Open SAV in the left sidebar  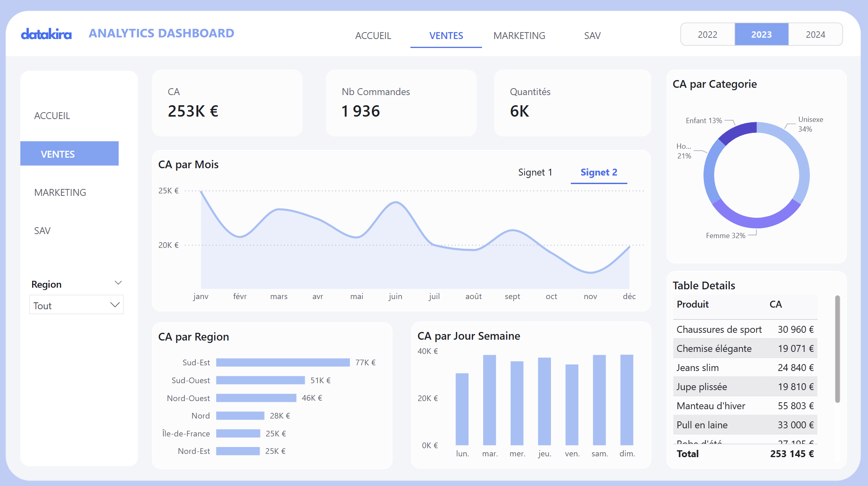click(42, 230)
